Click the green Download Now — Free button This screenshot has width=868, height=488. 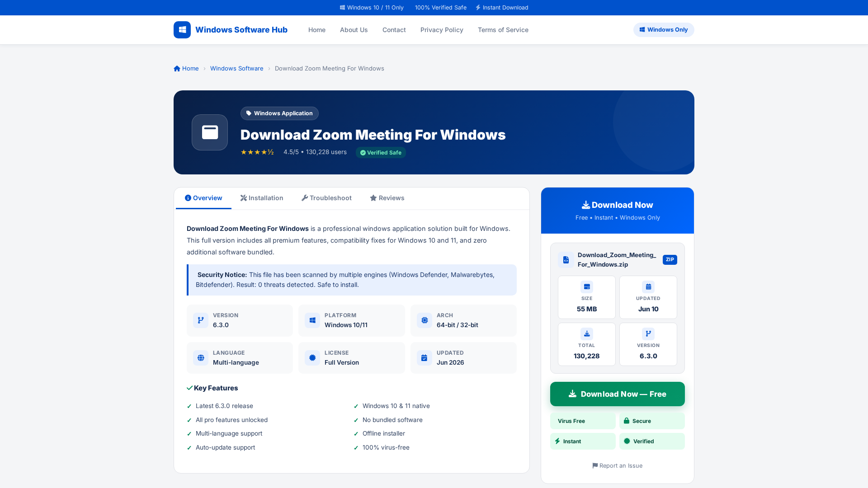618,394
